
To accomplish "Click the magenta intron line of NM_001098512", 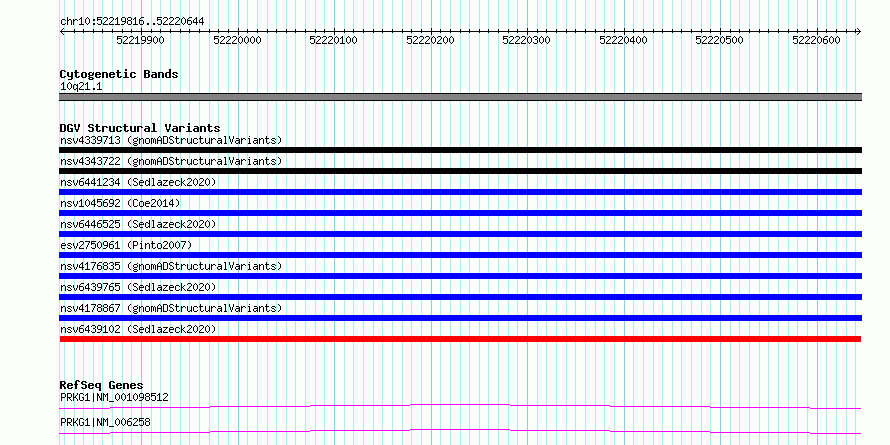I will (460, 406).
